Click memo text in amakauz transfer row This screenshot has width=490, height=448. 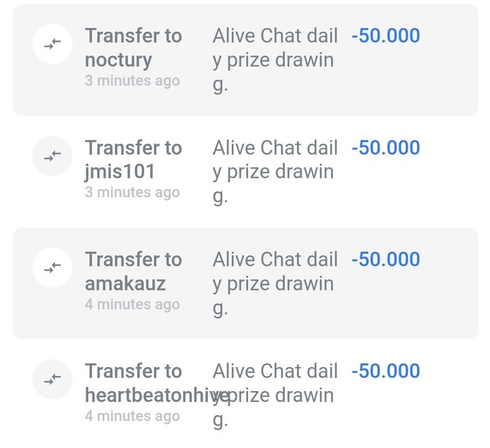coord(275,283)
